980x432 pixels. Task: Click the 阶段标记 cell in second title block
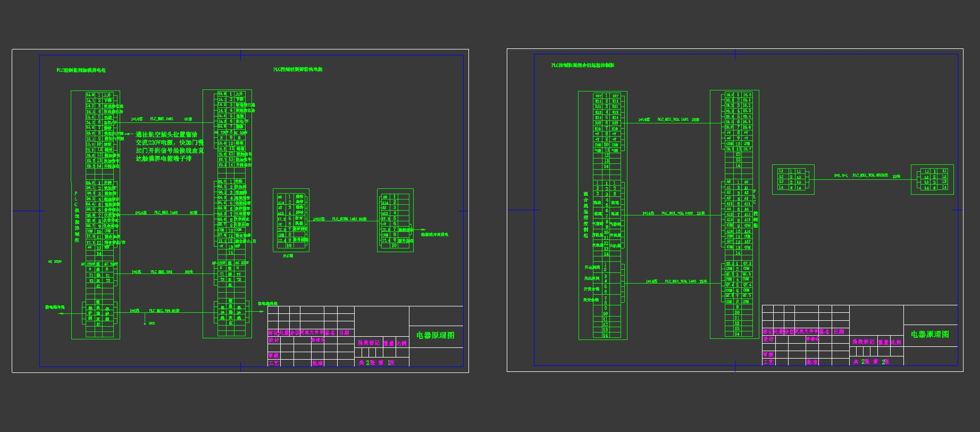click(x=863, y=342)
